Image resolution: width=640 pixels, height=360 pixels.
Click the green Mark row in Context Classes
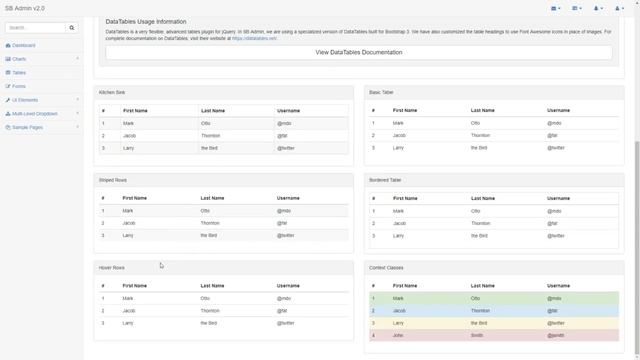(x=494, y=298)
